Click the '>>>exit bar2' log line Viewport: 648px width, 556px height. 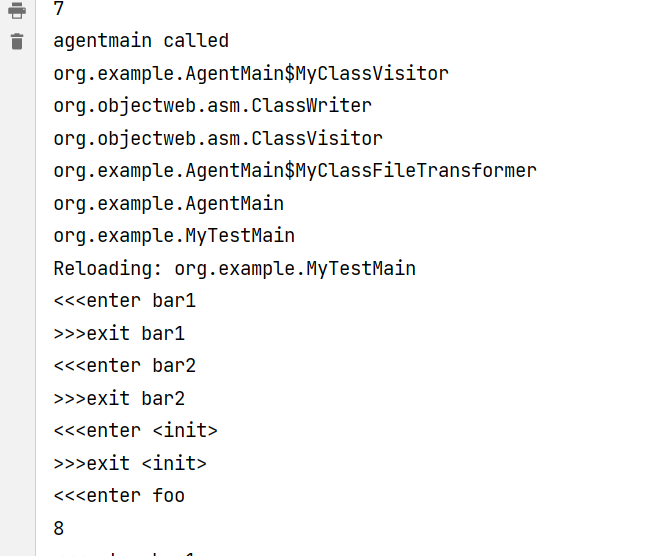point(119,398)
